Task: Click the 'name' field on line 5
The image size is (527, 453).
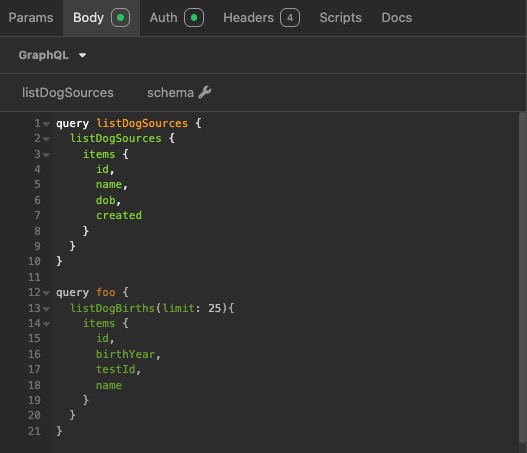Action: click(109, 184)
